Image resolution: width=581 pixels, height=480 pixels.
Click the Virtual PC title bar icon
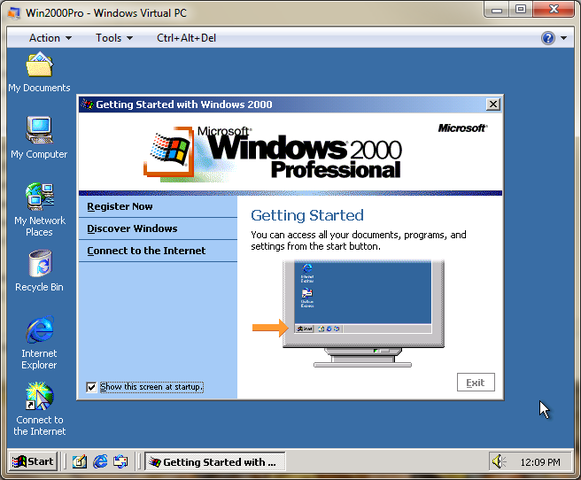(14, 13)
